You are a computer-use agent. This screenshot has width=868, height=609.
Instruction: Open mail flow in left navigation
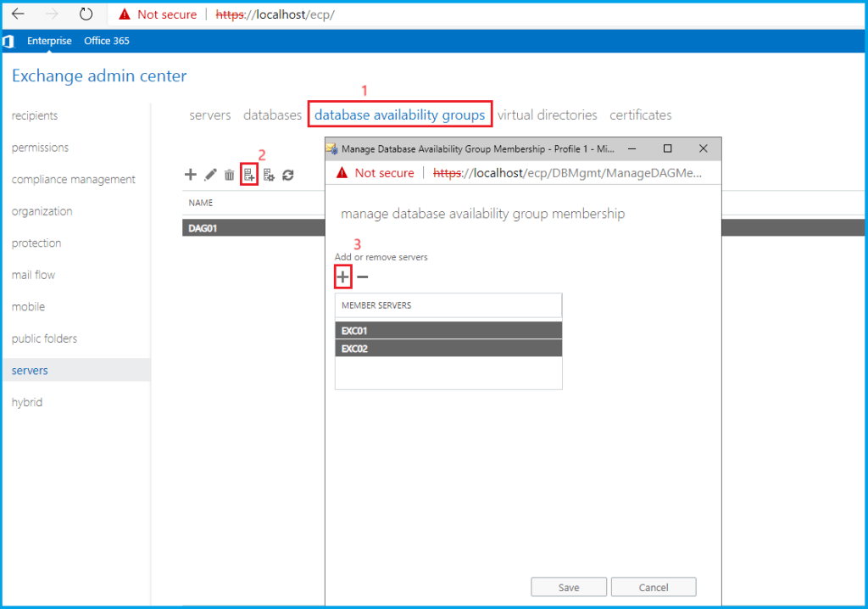coord(33,275)
